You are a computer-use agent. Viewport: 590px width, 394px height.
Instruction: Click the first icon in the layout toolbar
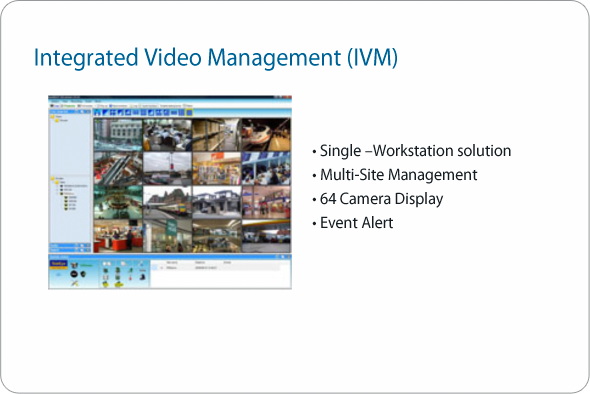(x=97, y=113)
